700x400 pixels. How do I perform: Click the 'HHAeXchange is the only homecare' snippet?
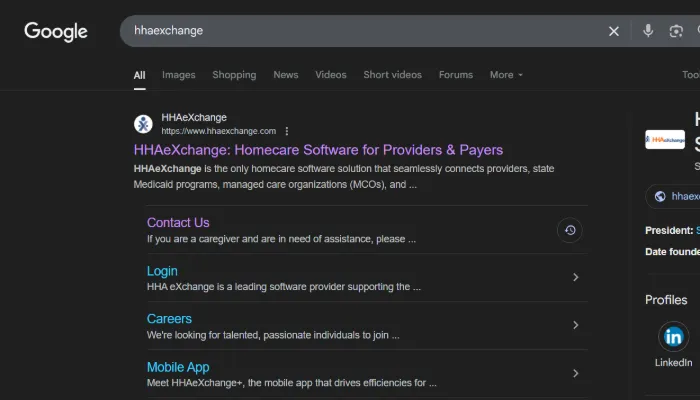click(x=344, y=177)
